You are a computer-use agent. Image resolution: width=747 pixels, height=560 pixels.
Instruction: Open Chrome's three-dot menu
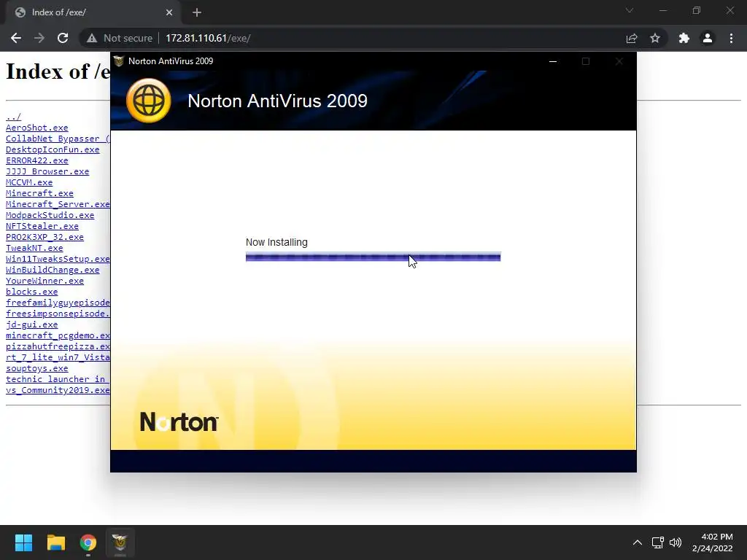(731, 38)
